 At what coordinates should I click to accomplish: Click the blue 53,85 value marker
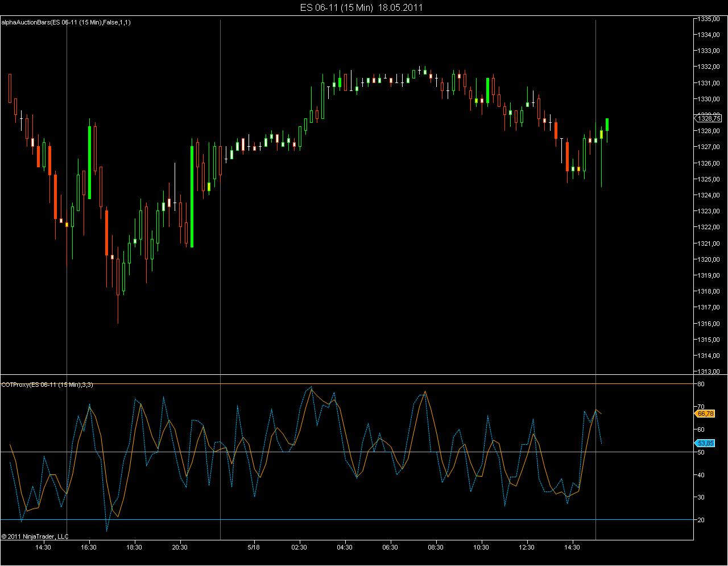pyautogui.click(x=705, y=443)
